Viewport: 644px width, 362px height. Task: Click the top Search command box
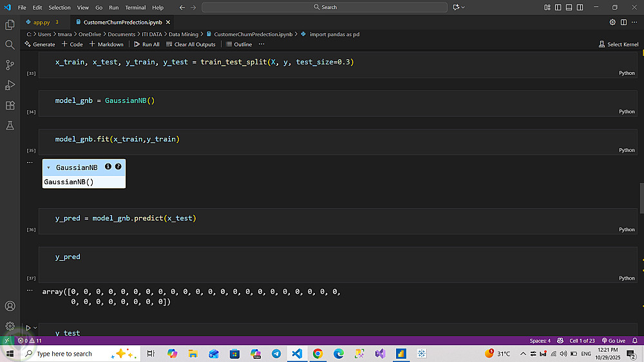[x=325, y=7]
